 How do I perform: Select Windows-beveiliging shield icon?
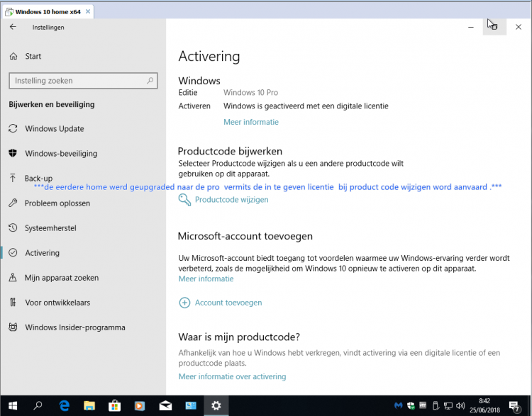(x=13, y=154)
